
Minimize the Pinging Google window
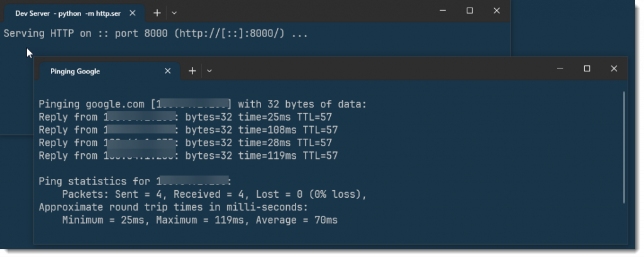(559, 69)
